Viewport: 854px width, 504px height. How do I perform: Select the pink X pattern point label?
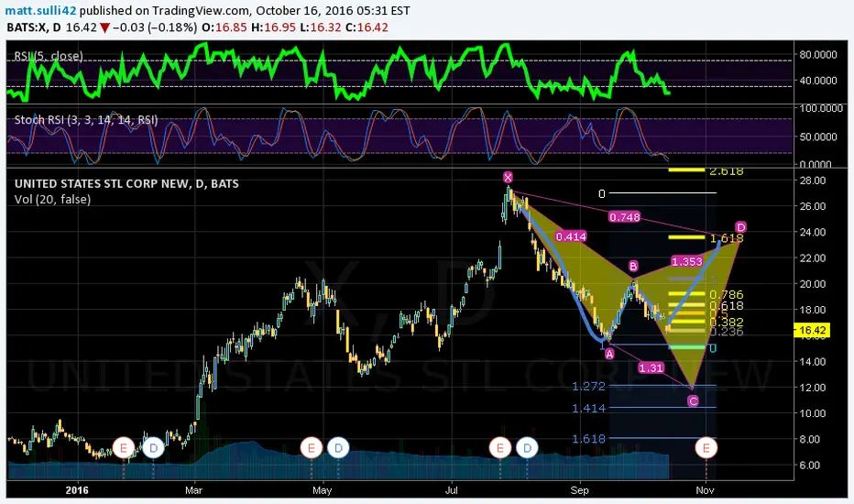point(508,177)
